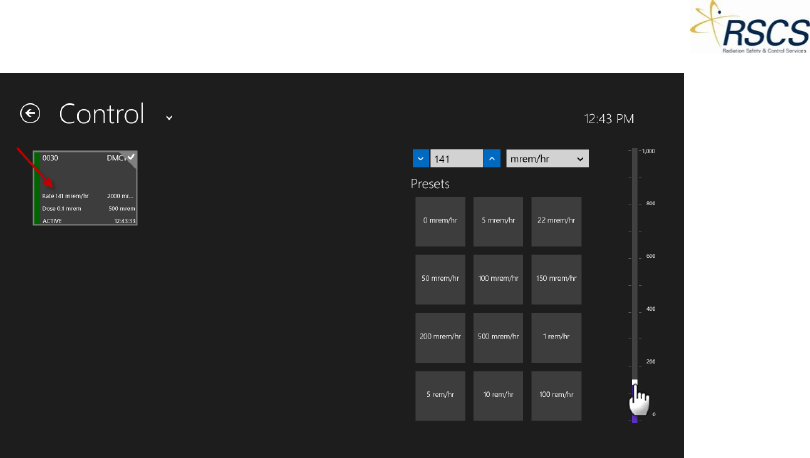Toggle the checkmark on dosimeter tile 0030

pyautogui.click(x=131, y=157)
